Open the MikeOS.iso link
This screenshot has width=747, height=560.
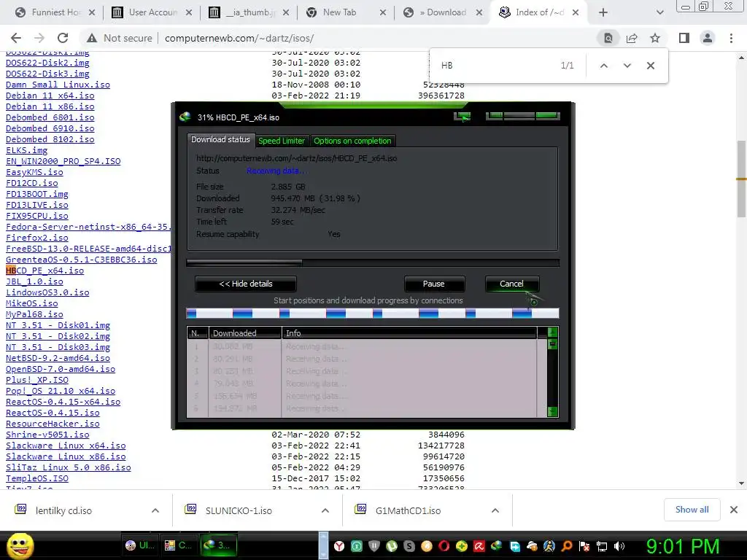[x=31, y=303]
